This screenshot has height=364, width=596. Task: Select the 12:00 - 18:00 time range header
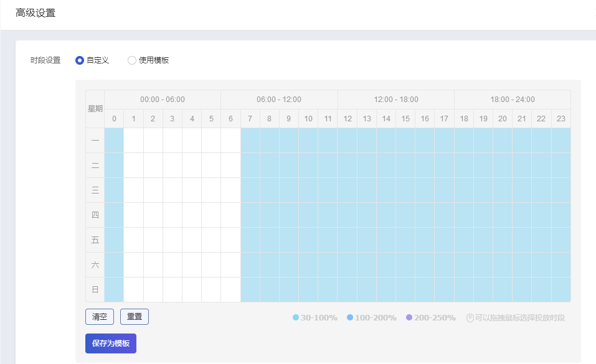[396, 100]
